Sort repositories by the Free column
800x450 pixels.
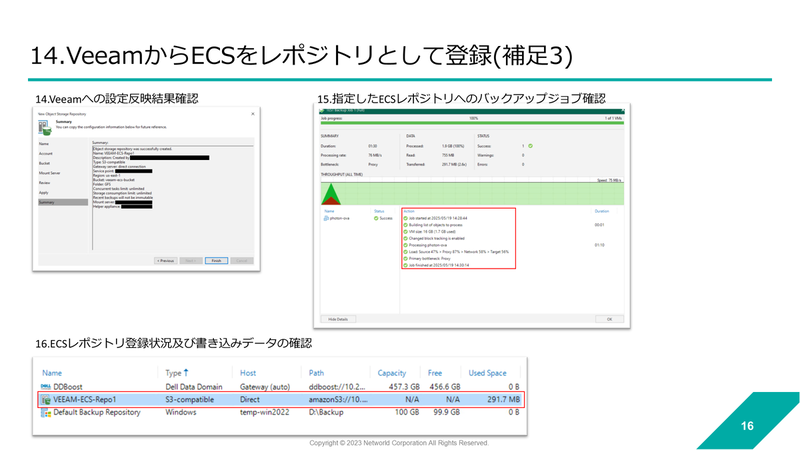[435, 373]
